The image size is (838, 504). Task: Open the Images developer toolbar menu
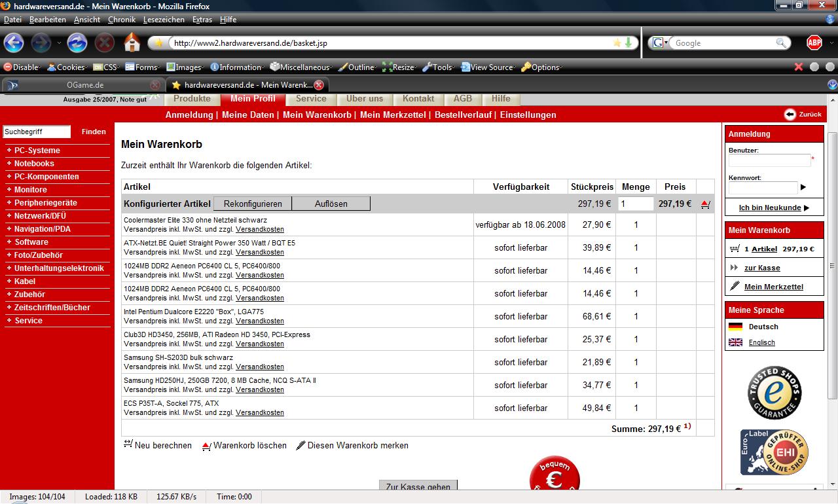pos(185,67)
